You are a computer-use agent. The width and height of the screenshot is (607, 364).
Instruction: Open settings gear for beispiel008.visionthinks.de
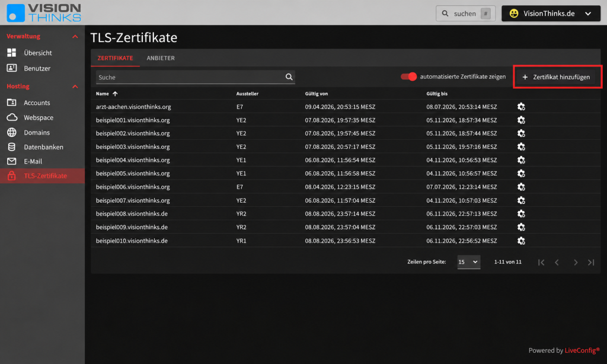[521, 214]
